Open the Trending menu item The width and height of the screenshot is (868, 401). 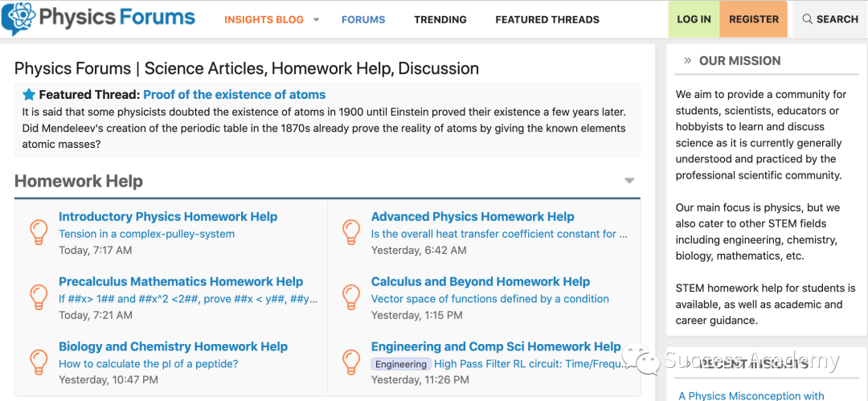(x=440, y=19)
